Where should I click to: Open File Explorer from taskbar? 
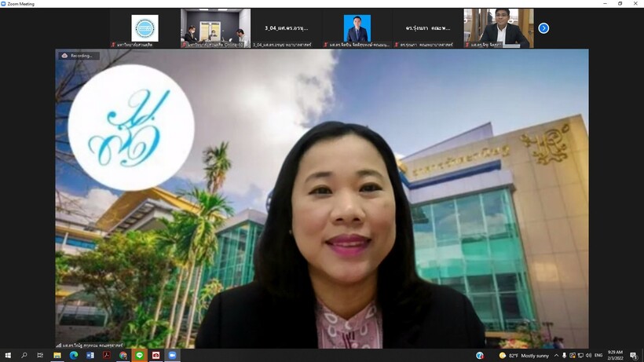pyautogui.click(x=57, y=356)
